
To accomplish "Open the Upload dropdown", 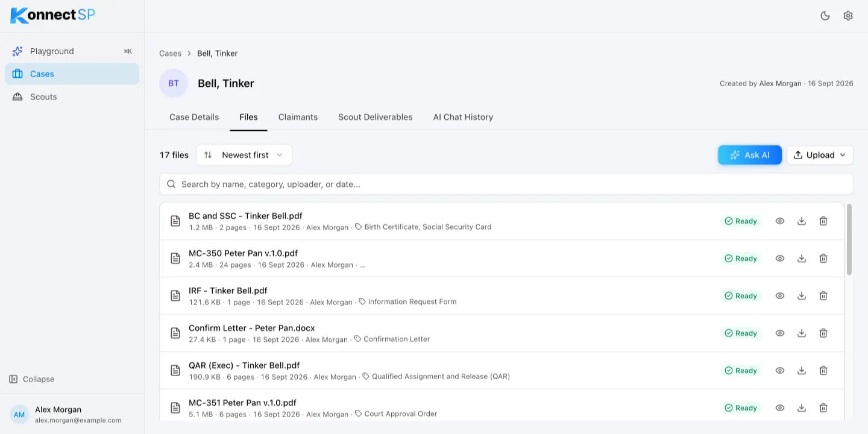I will [x=820, y=155].
